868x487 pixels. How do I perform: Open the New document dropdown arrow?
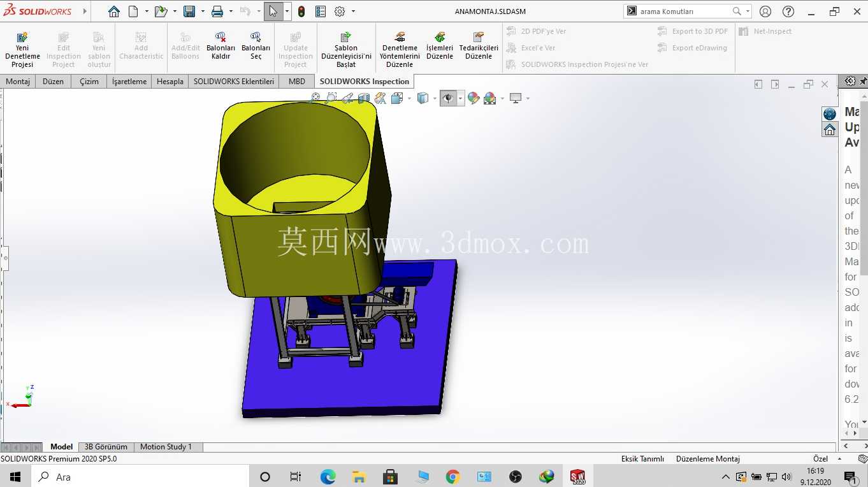(x=147, y=11)
